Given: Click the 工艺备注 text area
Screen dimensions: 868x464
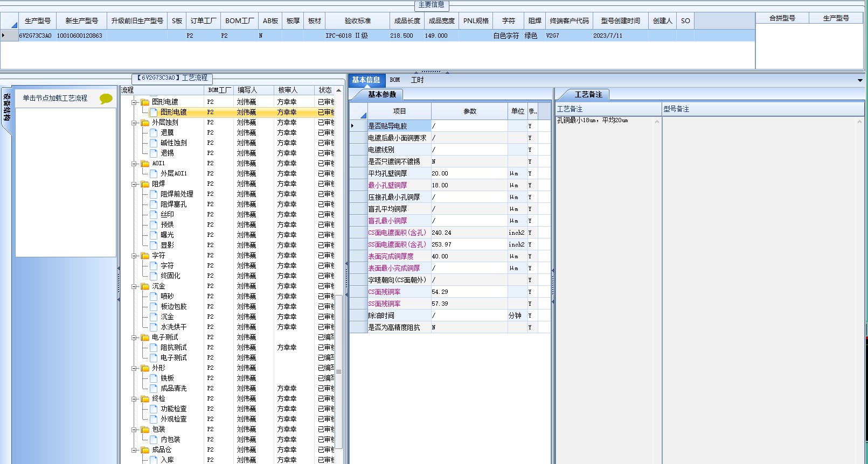Looking at the screenshot, I should point(608,291).
